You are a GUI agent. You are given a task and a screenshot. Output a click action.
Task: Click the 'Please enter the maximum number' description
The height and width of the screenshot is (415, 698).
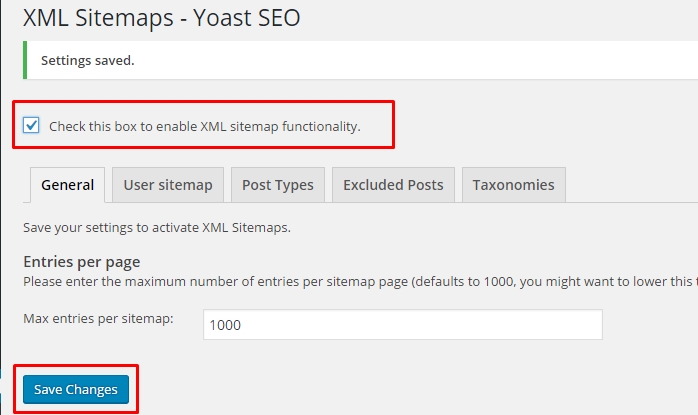pyautogui.click(x=361, y=282)
